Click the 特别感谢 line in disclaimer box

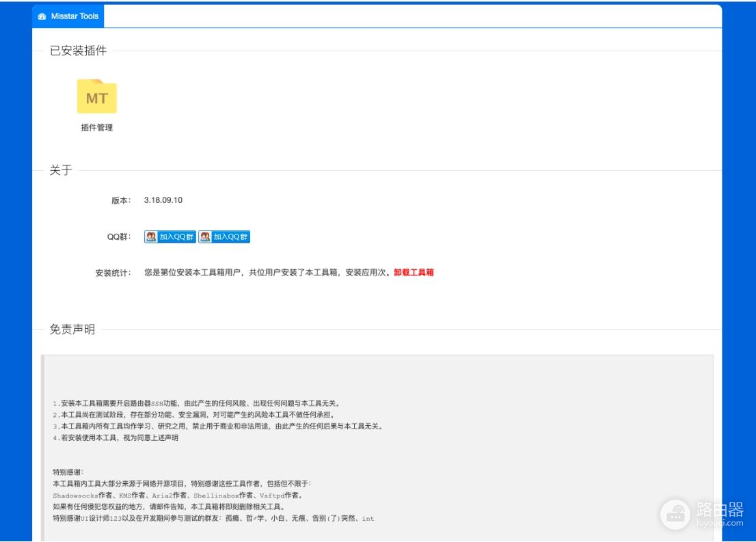pyautogui.click(x=68, y=472)
